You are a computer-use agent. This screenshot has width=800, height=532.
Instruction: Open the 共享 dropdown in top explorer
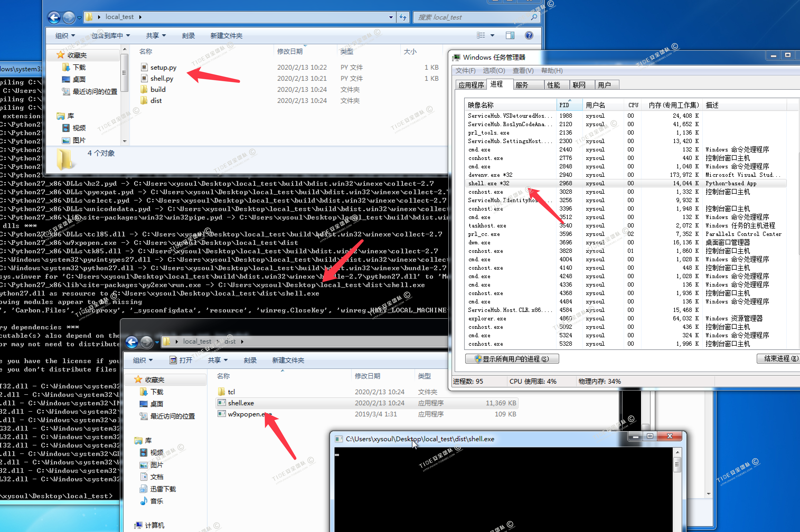click(156, 36)
